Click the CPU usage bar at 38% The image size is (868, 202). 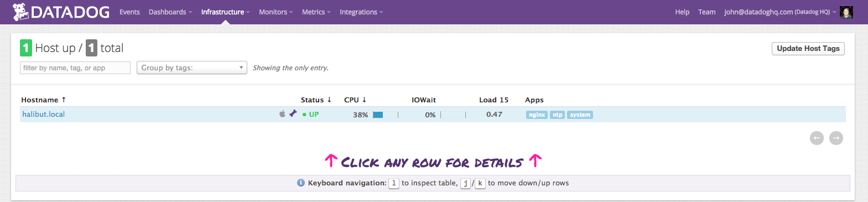pyautogui.click(x=385, y=115)
